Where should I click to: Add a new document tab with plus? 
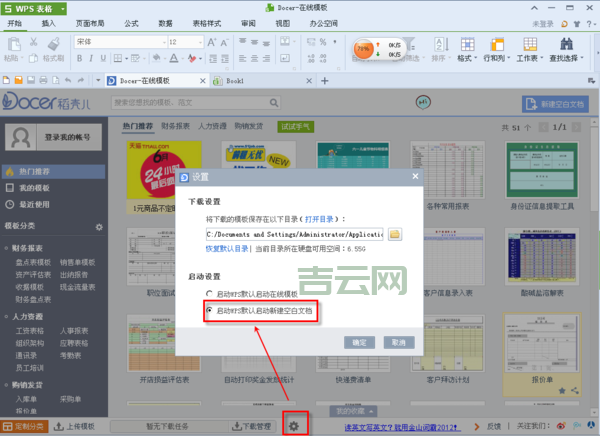(x=324, y=81)
